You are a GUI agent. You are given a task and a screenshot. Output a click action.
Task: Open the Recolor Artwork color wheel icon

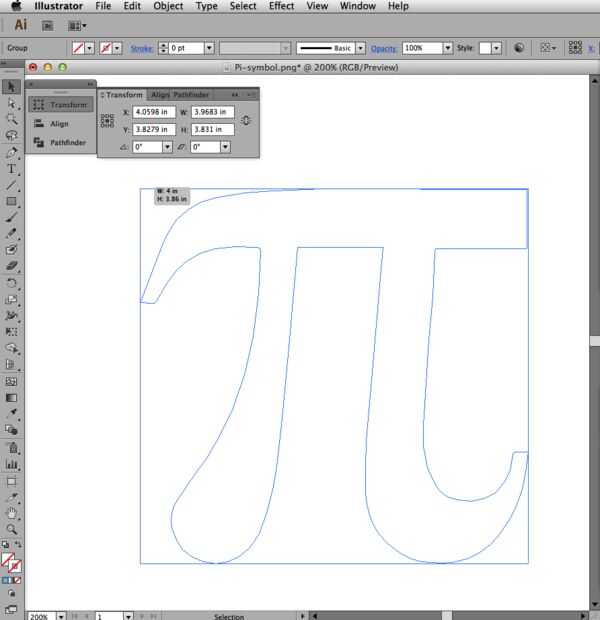[x=519, y=48]
